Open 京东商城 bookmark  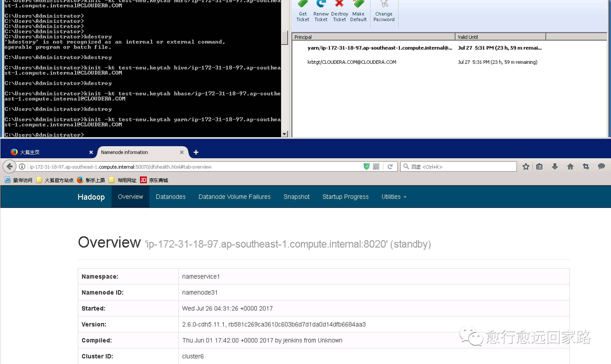click(154, 180)
